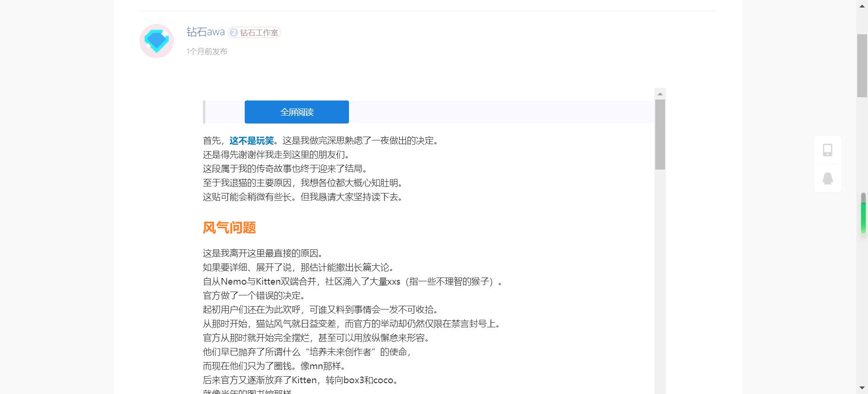Click the article panel scrollbar thumb
The width and height of the screenshot is (868, 394).
(x=660, y=135)
